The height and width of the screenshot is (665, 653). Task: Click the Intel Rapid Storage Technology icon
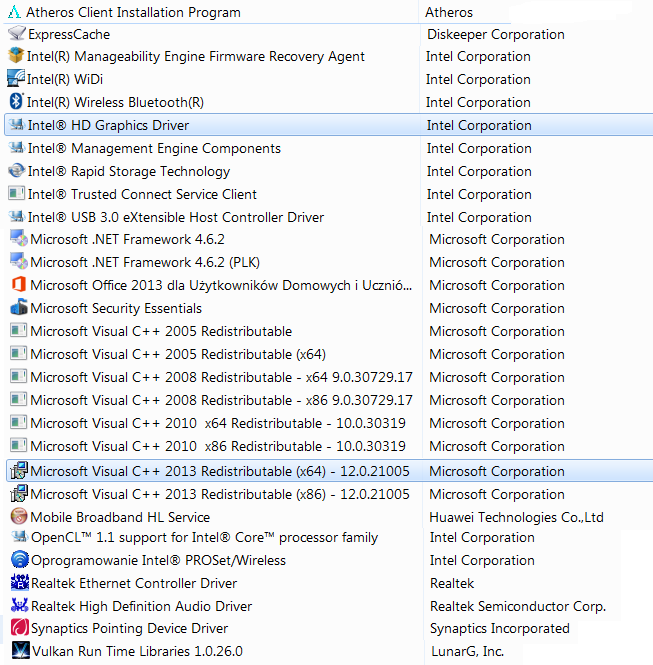(x=16, y=171)
